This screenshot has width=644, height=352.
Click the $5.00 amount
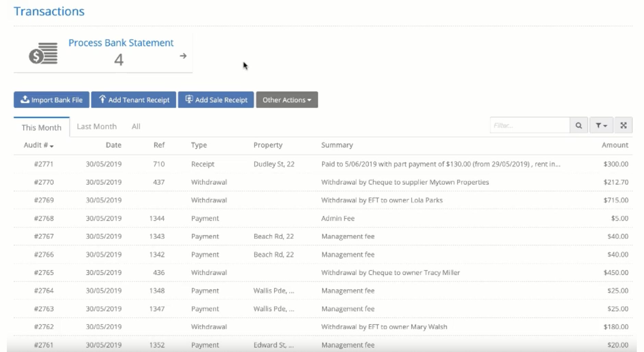click(620, 218)
